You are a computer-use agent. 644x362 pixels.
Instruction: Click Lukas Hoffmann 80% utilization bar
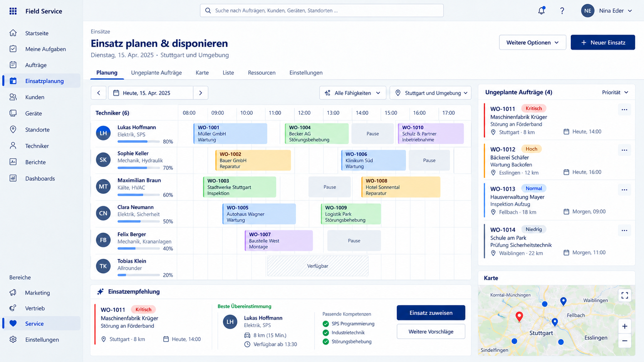click(139, 142)
